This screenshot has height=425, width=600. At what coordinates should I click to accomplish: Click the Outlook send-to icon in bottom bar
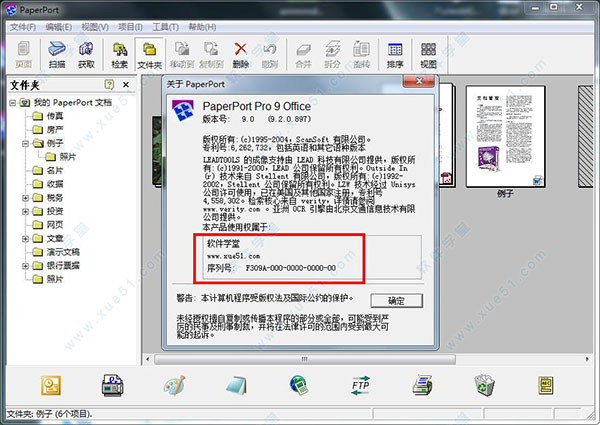pyautogui.click(x=51, y=385)
